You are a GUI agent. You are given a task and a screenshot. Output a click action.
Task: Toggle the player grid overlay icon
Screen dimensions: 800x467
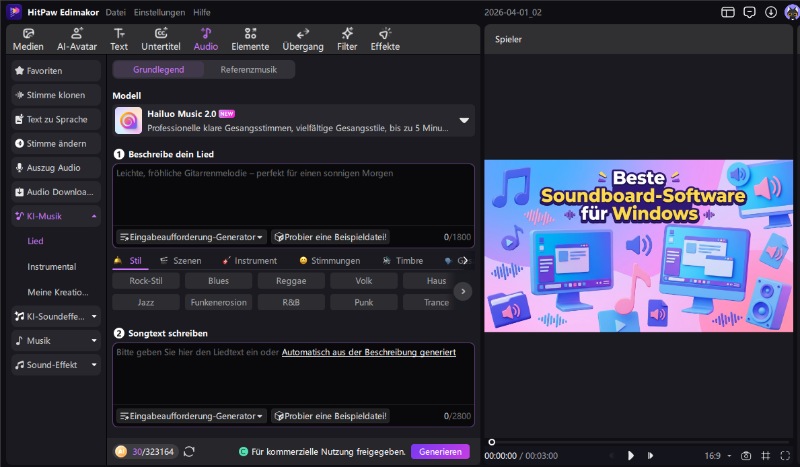pos(766,455)
